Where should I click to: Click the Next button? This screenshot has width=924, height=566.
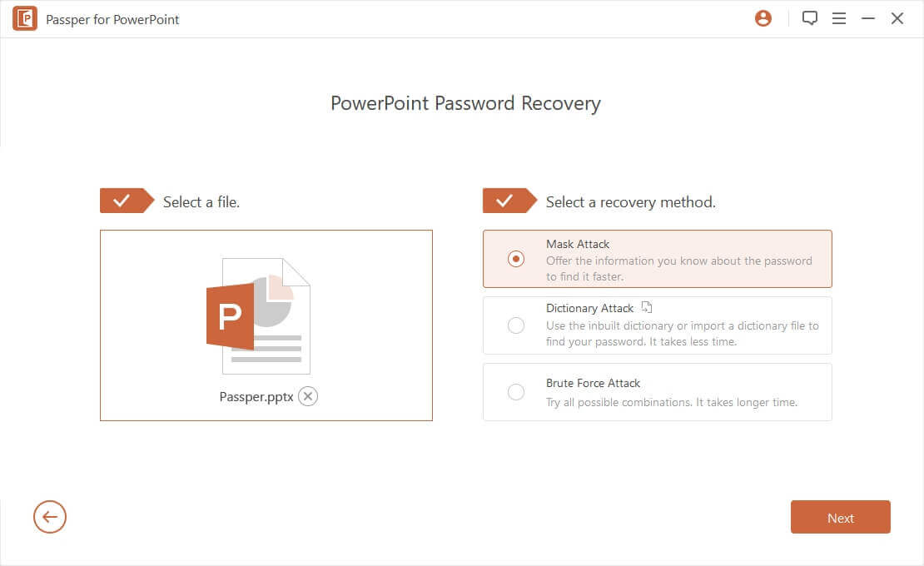pos(840,517)
